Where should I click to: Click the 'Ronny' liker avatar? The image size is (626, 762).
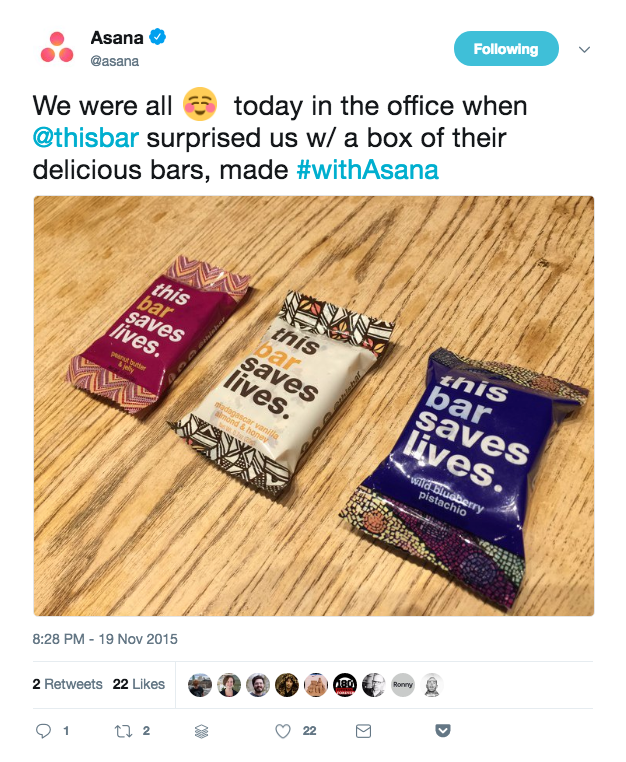click(403, 685)
